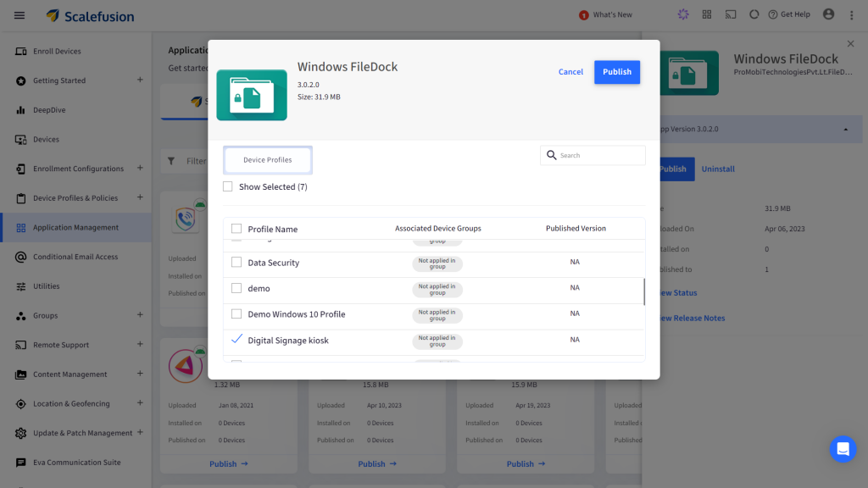Collapse the App Version 3.0.2.0 panel
The width and height of the screenshot is (868, 488).
coord(845,129)
